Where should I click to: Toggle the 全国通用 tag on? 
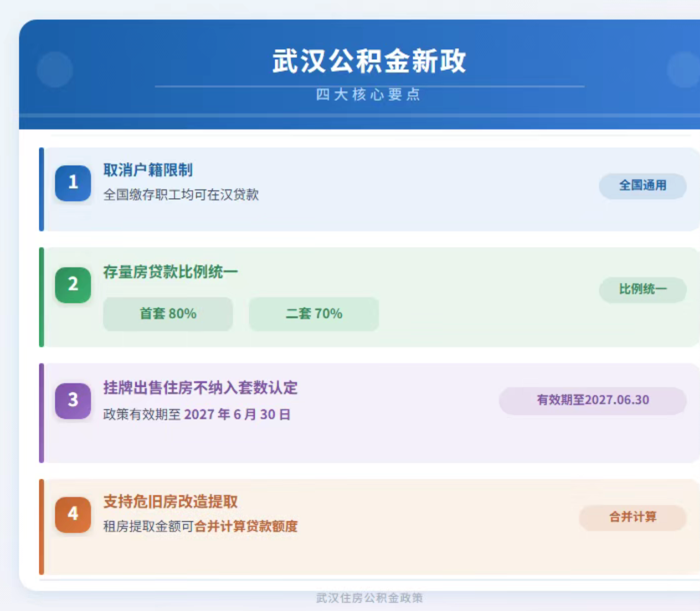pos(642,187)
